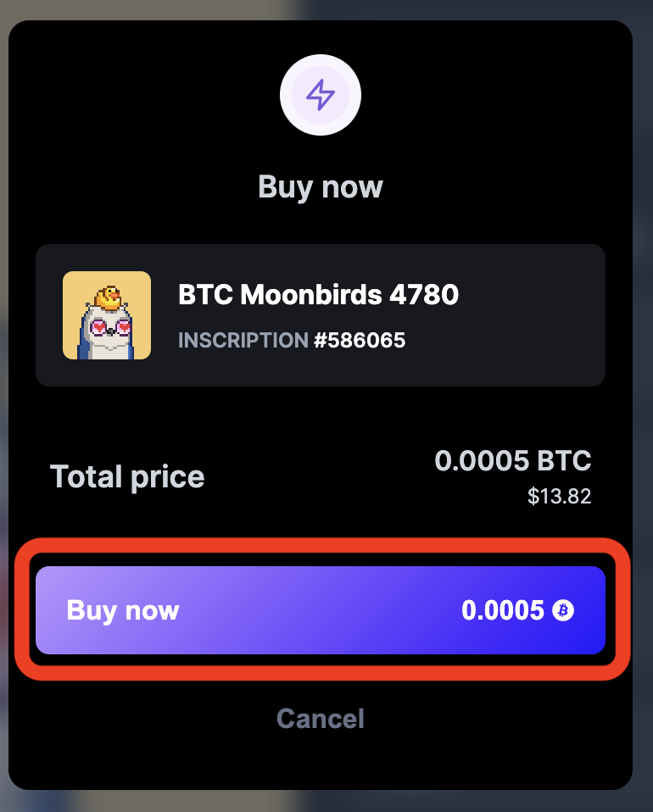Click inscription number #586065
653x812 pixels.
(360, 340)
